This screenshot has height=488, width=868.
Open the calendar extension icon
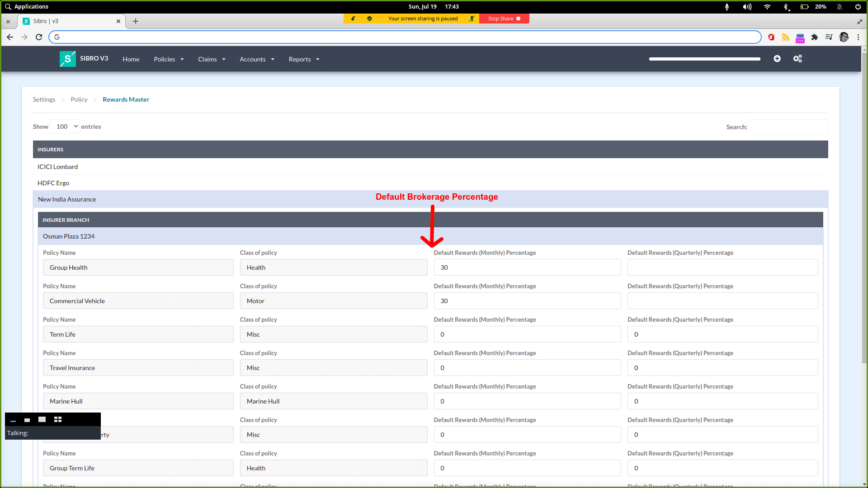click(800, 38)
